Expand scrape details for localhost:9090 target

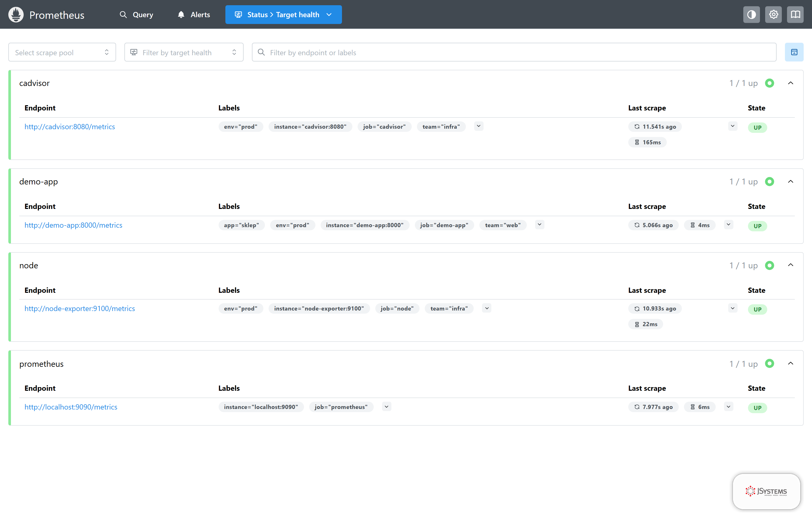click(x=728, y=407)
